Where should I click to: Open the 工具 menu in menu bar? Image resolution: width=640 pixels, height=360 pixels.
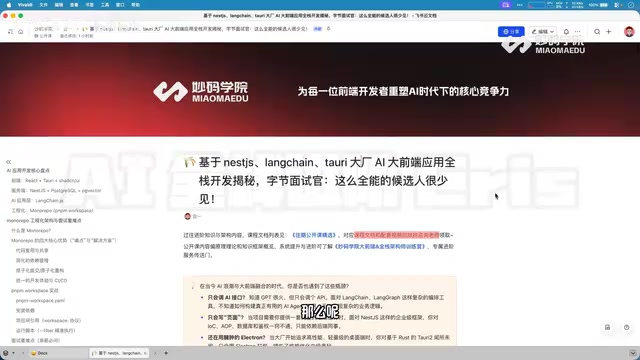105,5
